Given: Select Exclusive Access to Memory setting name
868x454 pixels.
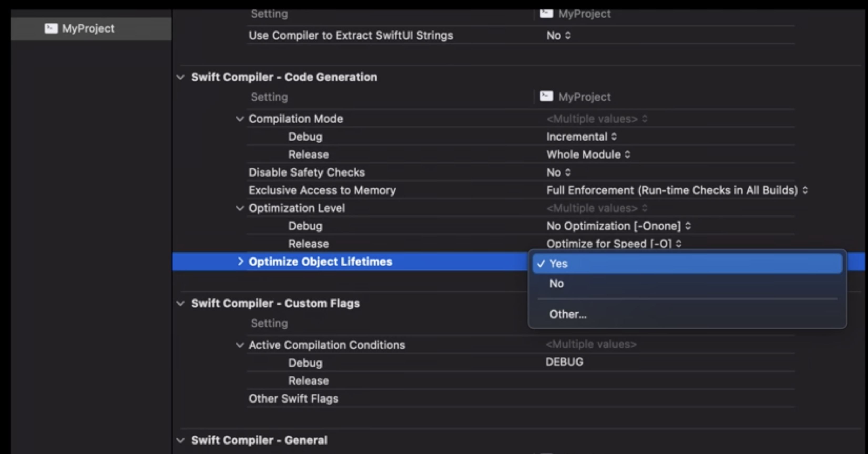Looking at the screenshot, I should [322, 190].
